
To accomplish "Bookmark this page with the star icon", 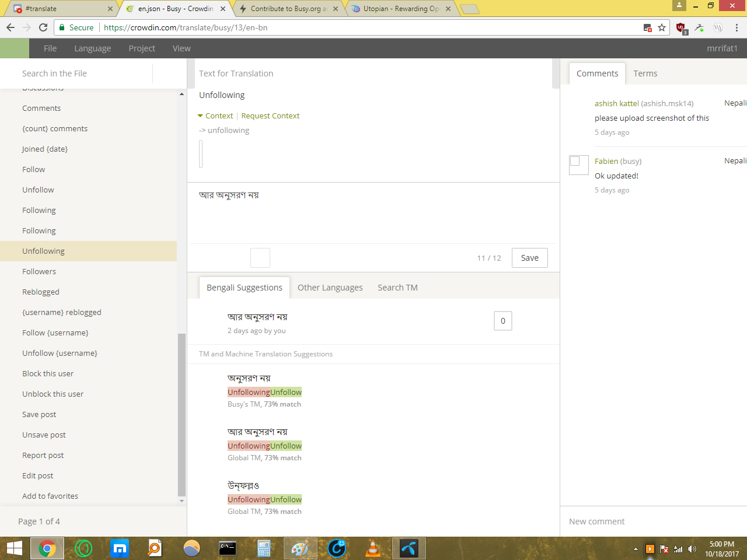I will pyautogui.click(x=662, y=27).
